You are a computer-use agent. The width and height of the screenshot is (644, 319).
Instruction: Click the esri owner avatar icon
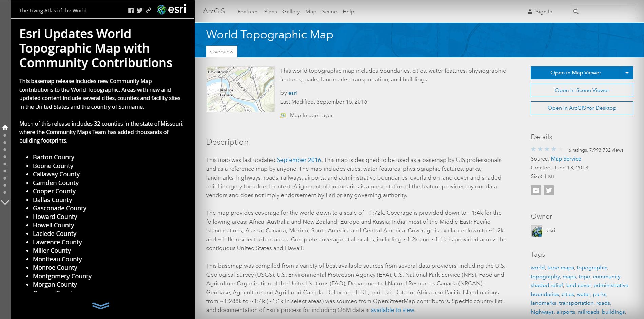[x=536, y=231]
